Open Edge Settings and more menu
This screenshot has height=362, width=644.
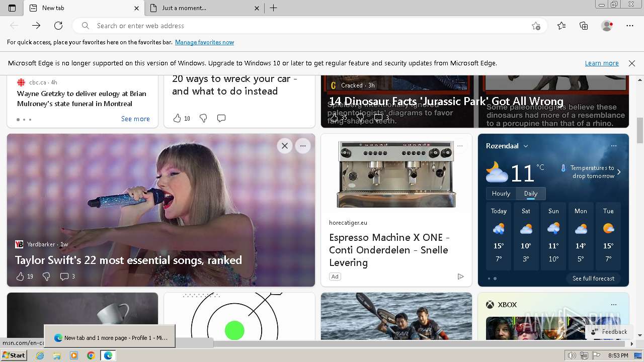630,26
